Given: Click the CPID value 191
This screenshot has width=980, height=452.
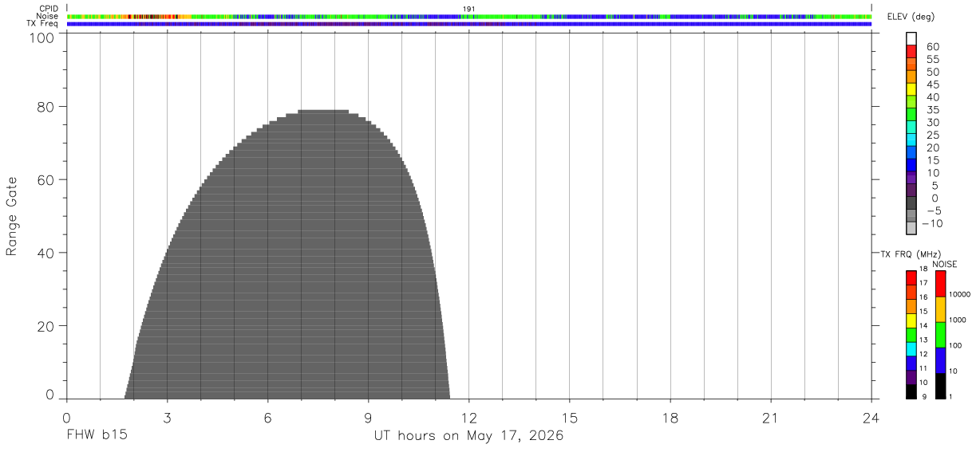Looking at the screenshot, I should (469, 9).
